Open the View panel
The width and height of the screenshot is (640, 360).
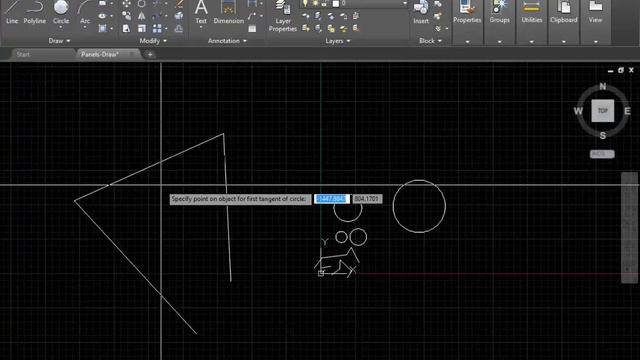596,21
